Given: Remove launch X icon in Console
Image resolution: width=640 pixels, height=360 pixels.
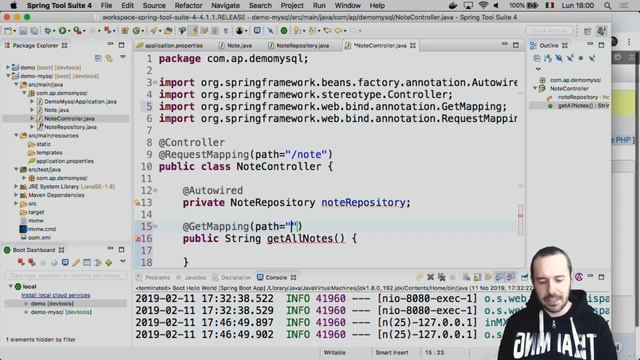Looking at the screenshot, I should [430, 277].
